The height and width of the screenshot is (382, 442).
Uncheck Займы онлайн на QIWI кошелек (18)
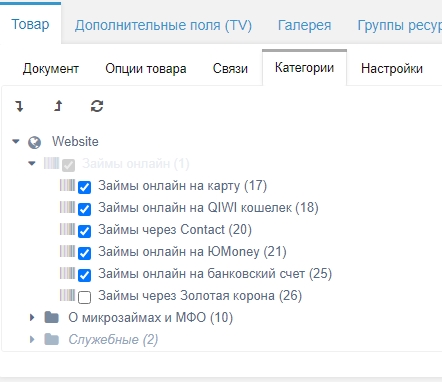(x=84, y=209)
